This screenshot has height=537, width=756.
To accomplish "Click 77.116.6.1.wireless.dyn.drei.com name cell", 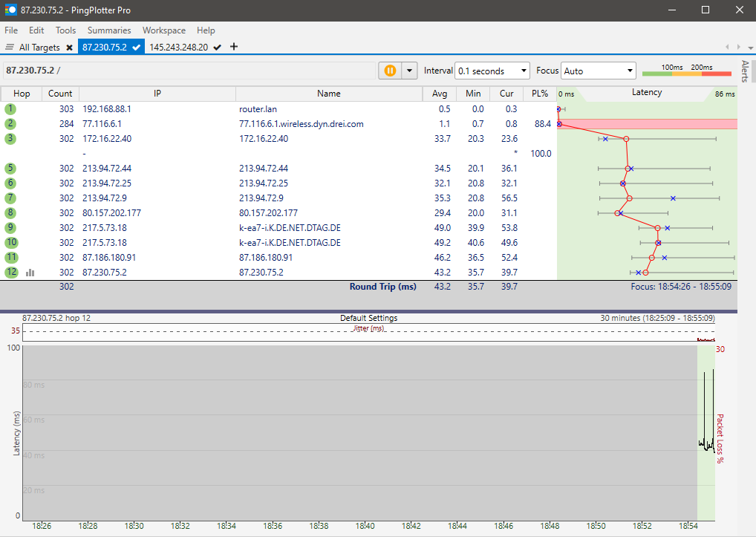I will pos(302,124).
